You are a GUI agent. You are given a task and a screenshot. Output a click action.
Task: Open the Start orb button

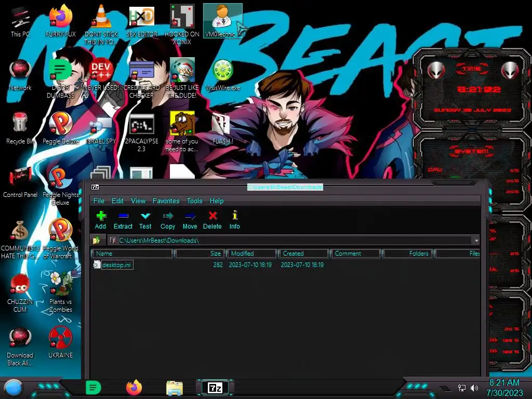click(14, 388)
